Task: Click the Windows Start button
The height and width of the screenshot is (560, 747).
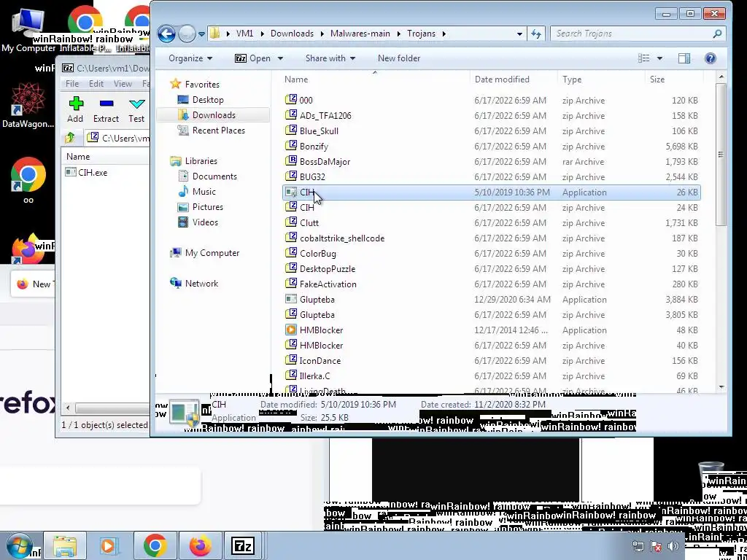Action: (20, 546)
